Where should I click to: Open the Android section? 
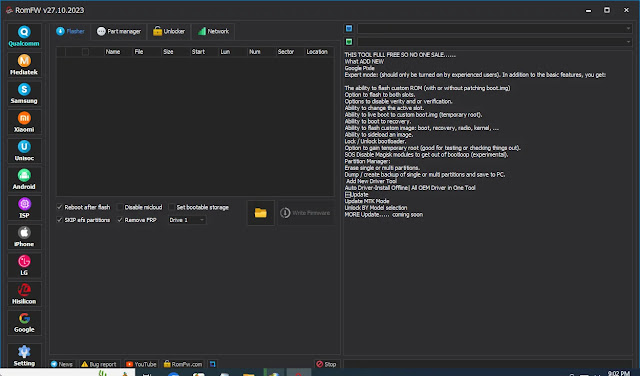pos(24,179)
